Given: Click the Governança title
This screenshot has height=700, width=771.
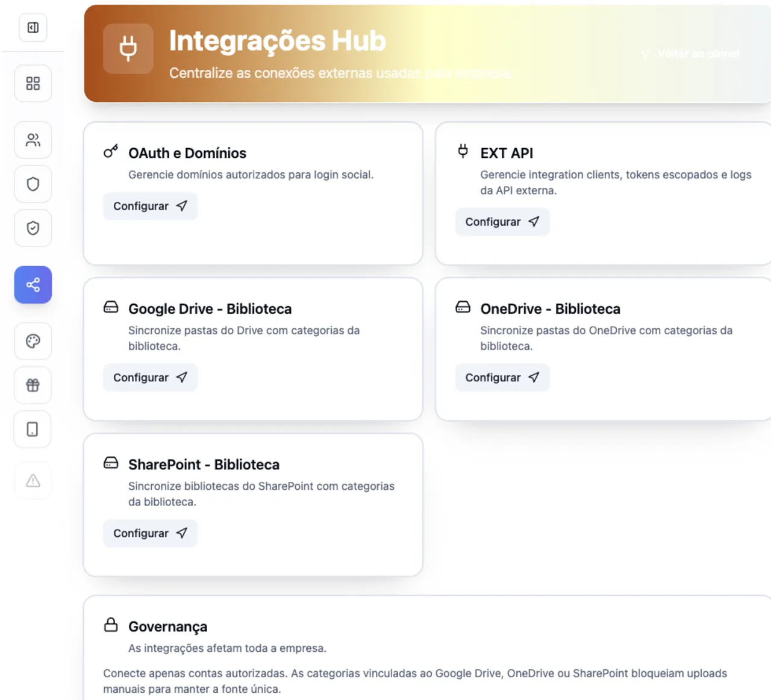Looking at the screenshot, I should point(168,627).
